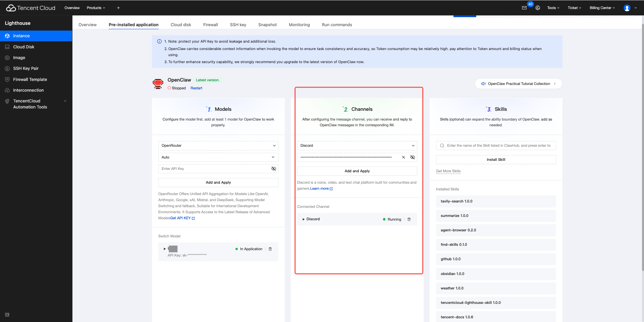The height and width of the screenshot is (322, 644).
Task: Click the Restart link for OpenClaw
Action: click(x=196, y=88)
